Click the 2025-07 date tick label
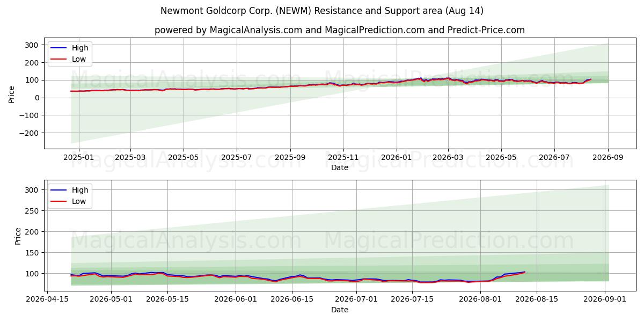 [237, 157]
